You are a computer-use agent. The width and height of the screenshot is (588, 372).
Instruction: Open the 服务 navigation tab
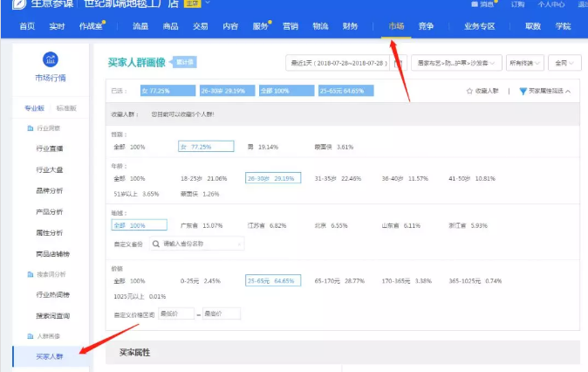(260, 26)
